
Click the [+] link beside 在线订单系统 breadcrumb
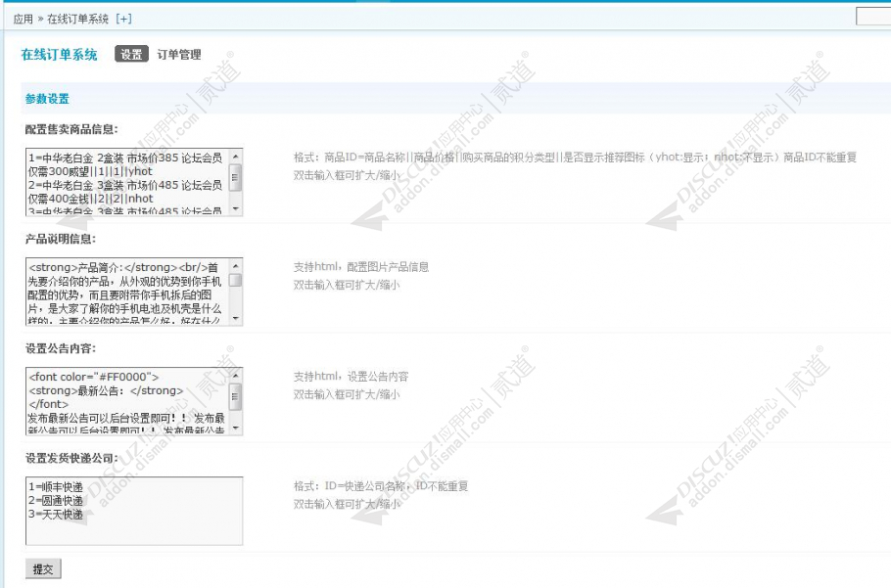point(123,19)
